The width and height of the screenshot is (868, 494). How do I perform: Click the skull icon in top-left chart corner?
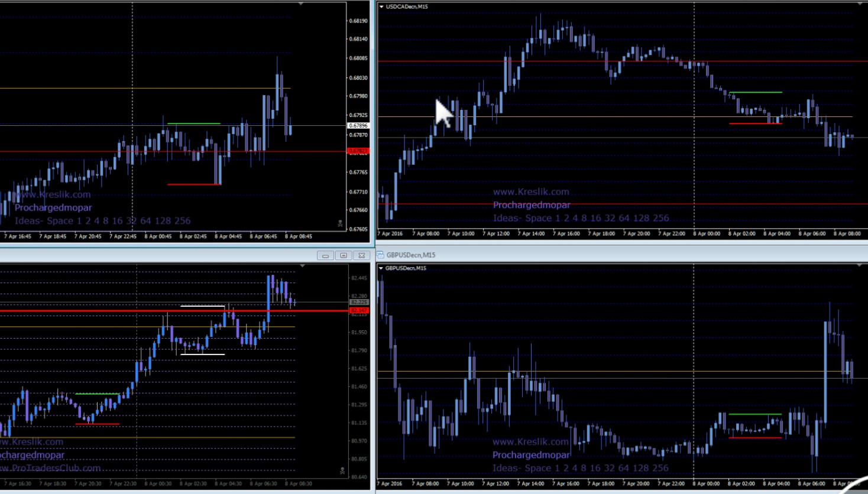[340, 223]
